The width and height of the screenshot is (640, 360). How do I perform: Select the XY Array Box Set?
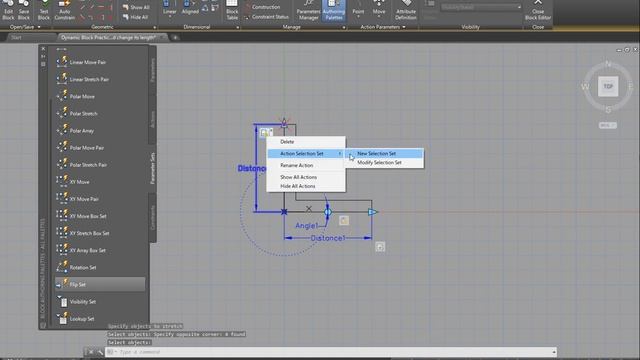(100, 251)
